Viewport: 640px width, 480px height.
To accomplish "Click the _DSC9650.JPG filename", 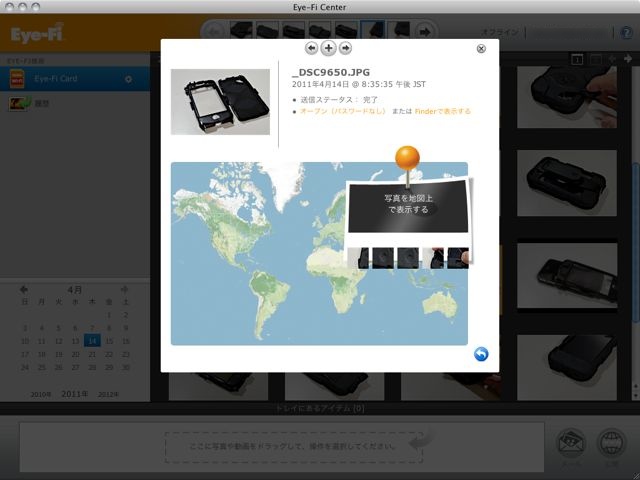I will click(x=331, y=72).
